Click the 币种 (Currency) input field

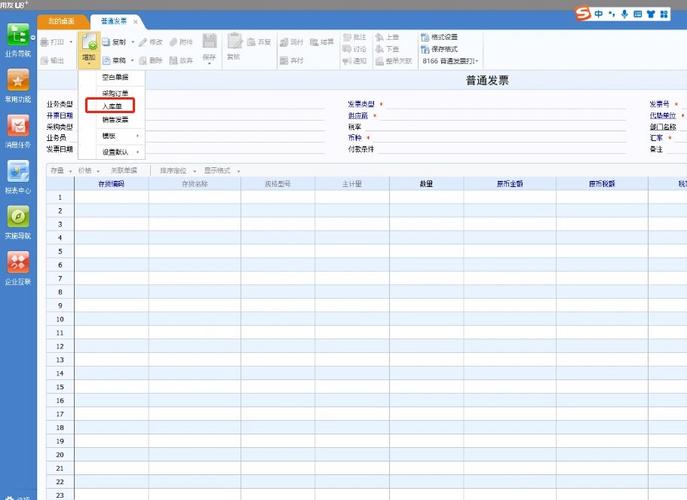point(499,138)
